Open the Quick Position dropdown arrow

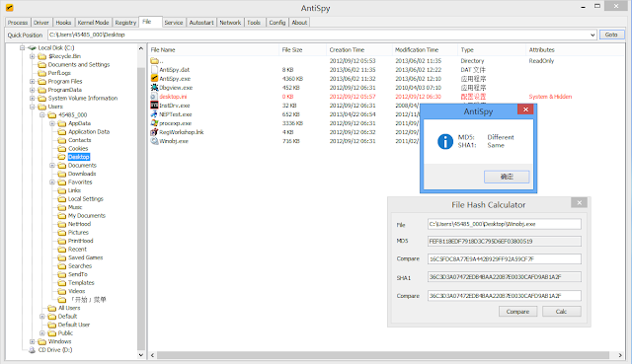point(592,35)
